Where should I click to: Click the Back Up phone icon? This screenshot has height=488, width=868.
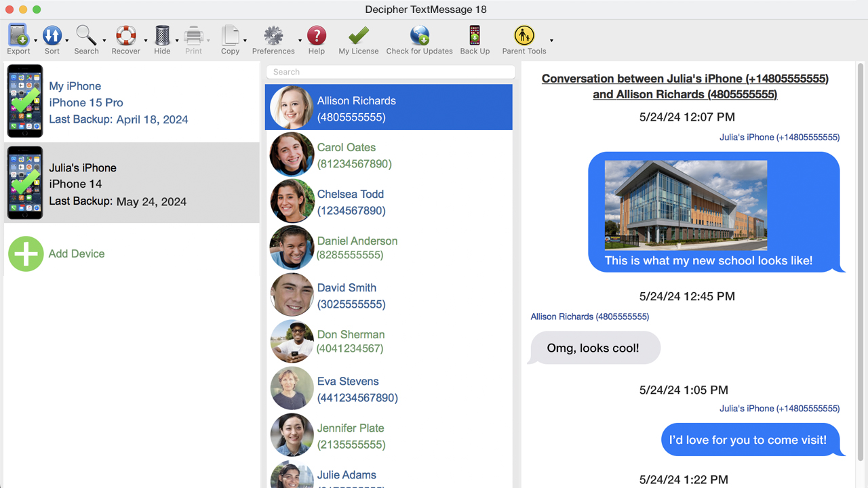[475, 36]
